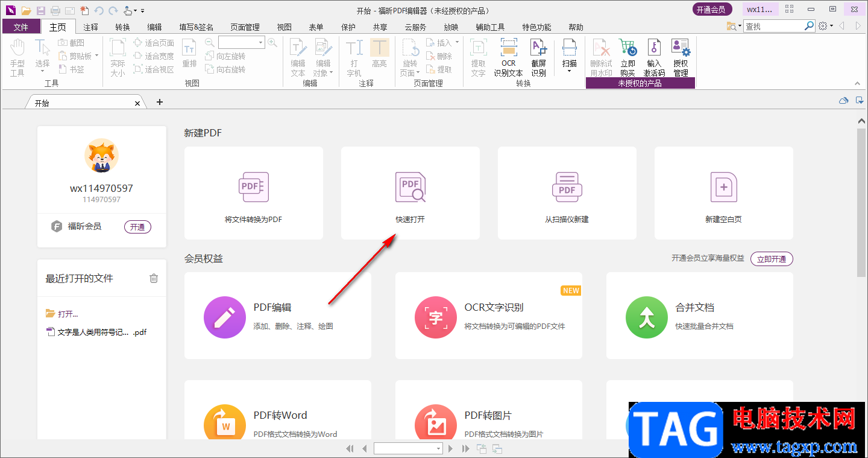
Task: Click New from Scanner (从扫描仪新建) card
Action: click(567, 193)
